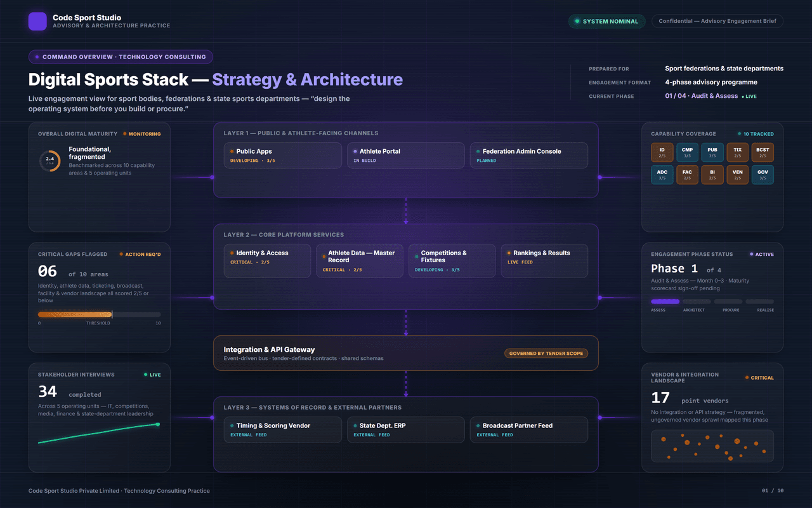Select the PUB capability tile
This screenshot has width=812, height=508.
coord(712,152)
